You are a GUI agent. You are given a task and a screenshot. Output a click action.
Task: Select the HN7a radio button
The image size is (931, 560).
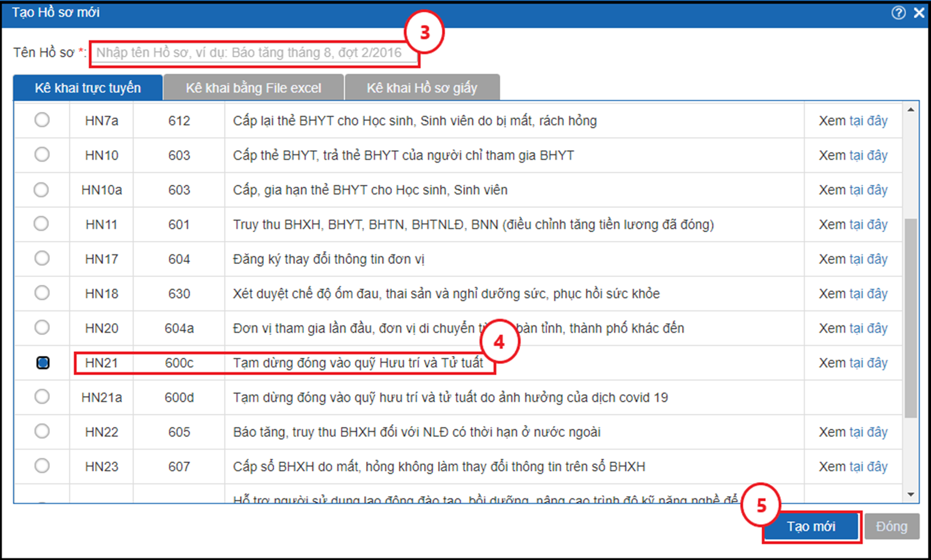click(x=42, y=120)
